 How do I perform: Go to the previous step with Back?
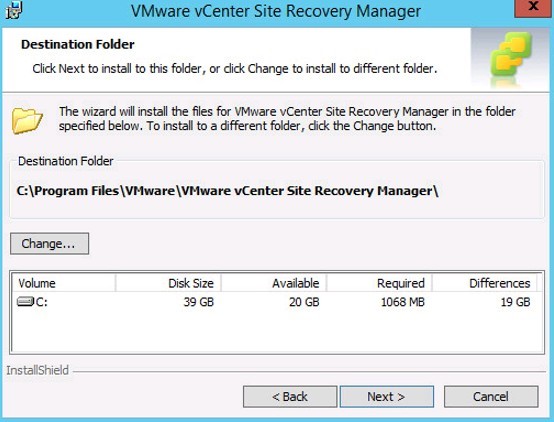pos(290,397)
